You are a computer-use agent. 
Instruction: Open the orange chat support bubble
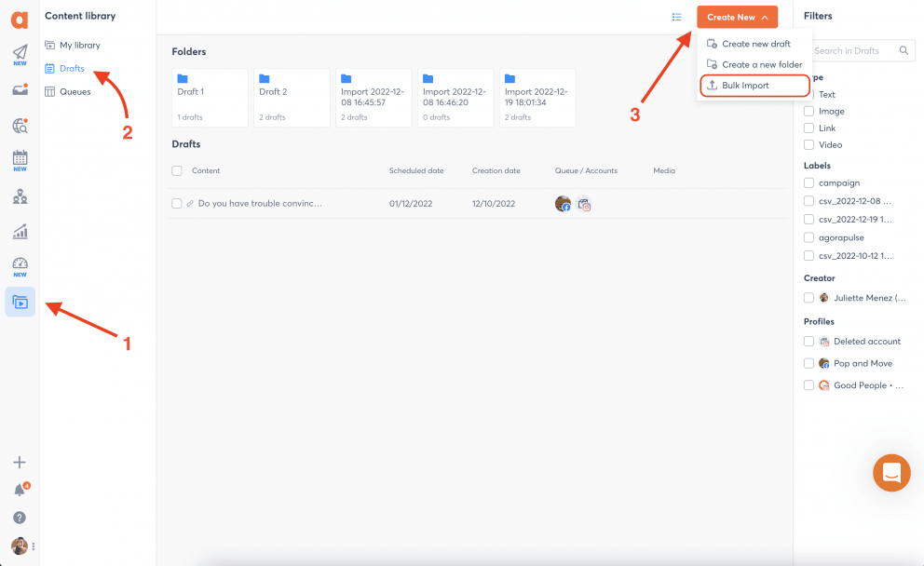click(891, 472)
